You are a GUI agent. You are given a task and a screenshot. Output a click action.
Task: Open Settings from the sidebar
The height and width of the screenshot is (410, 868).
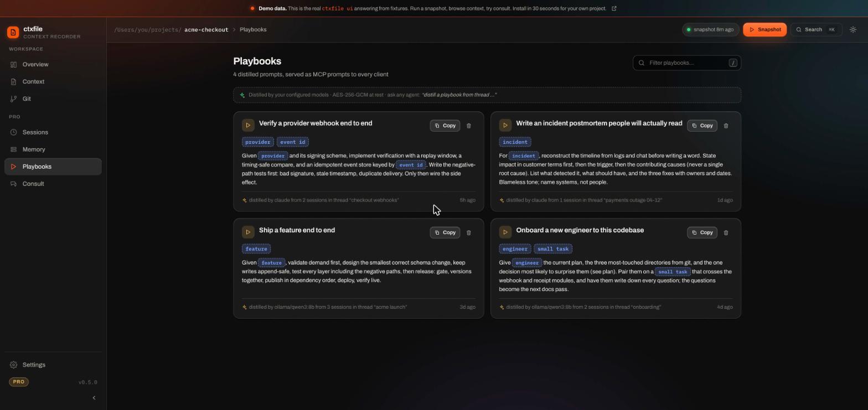(53, 365)
